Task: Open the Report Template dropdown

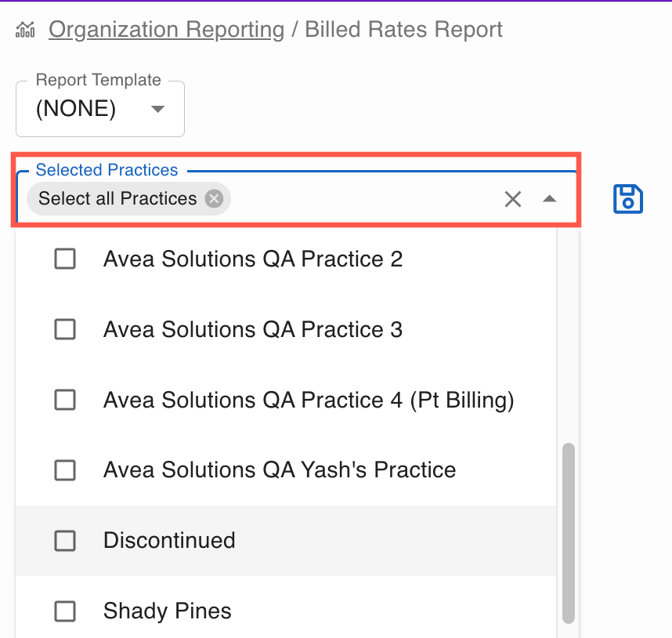Action: 157,109
